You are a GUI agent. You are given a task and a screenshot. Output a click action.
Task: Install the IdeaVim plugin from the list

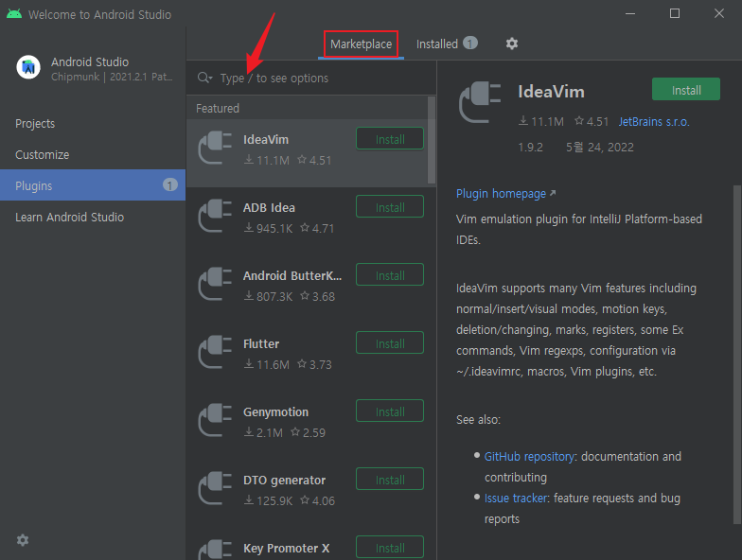tap(390, 138)
